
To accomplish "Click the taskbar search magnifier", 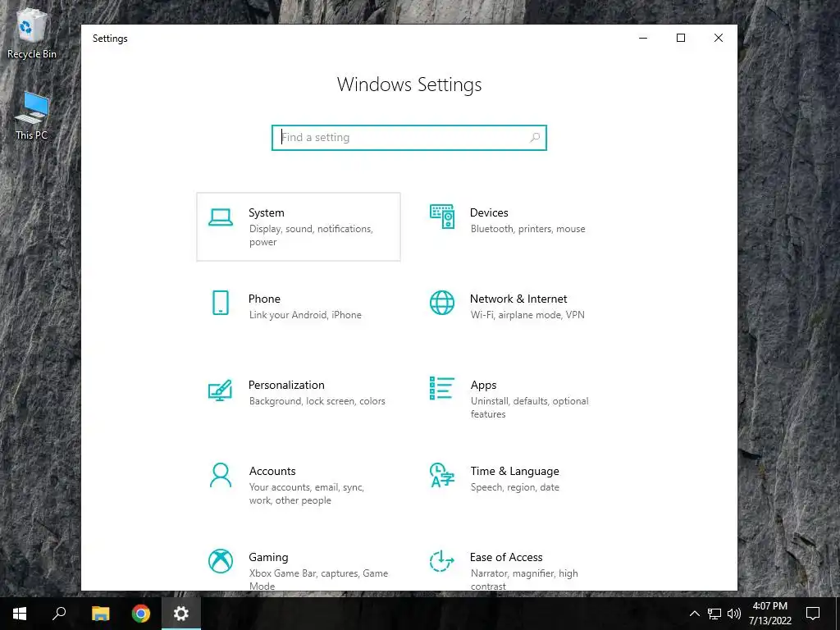I will click(x=59, y=614).
